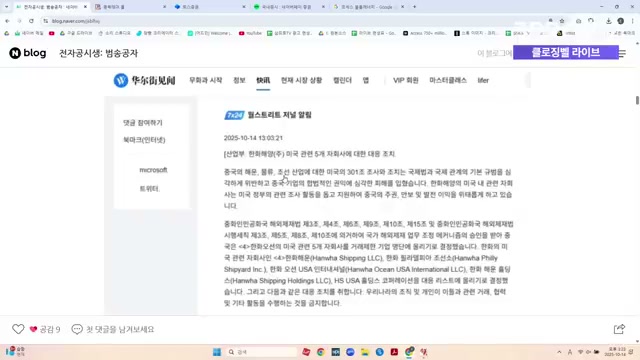Open the 전자공시생: 범송공자 blog title link
The image size is (640, 360).
(x=98, y=53)
